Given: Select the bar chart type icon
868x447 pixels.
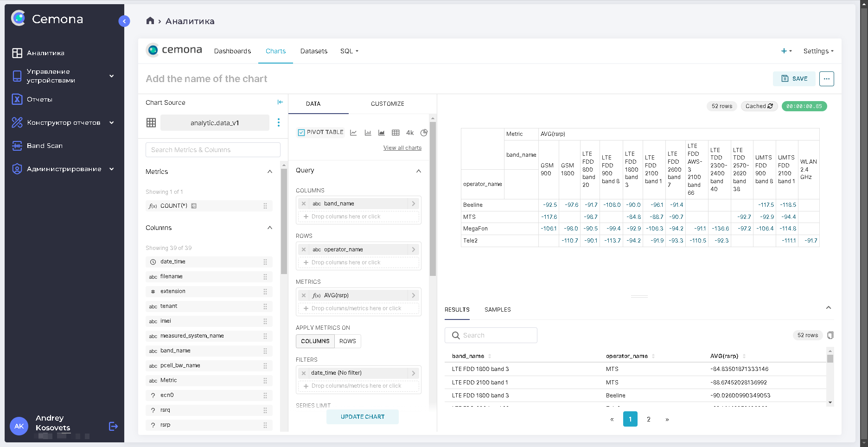Looking at the screenshot, I should pyautogui.click(x=368, y=133).
